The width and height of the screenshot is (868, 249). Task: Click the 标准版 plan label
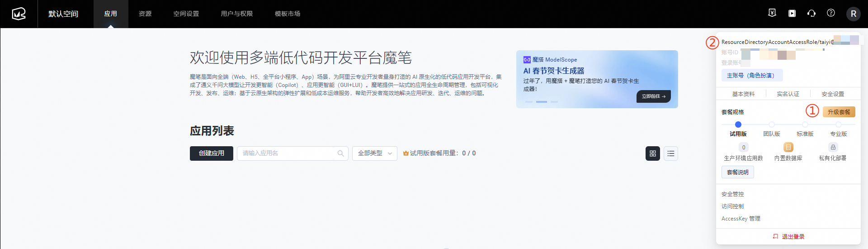(x=805, y=134)
